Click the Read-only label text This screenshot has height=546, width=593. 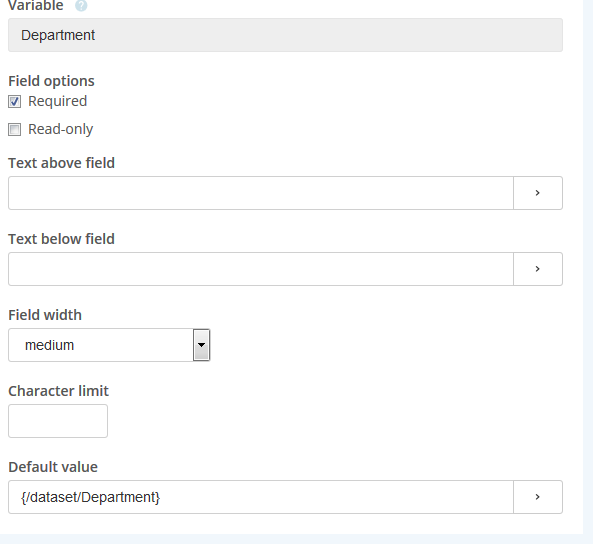click(x=61, y=129)
